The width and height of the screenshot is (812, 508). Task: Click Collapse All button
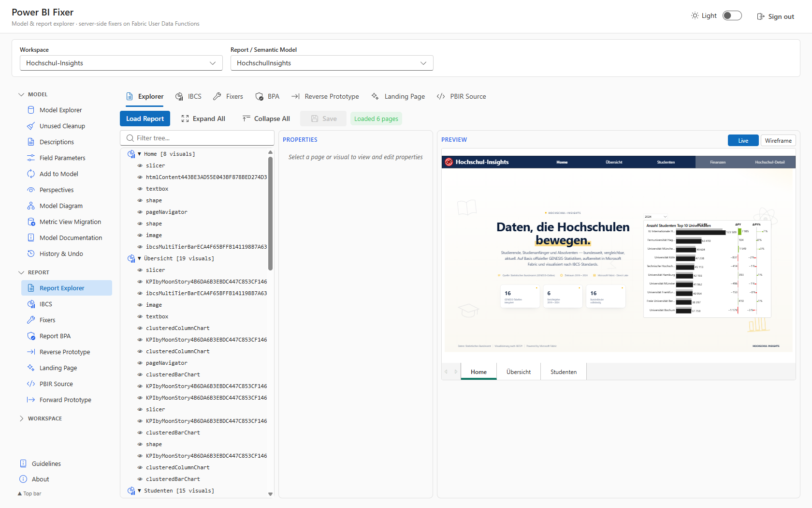click(266, 119)
